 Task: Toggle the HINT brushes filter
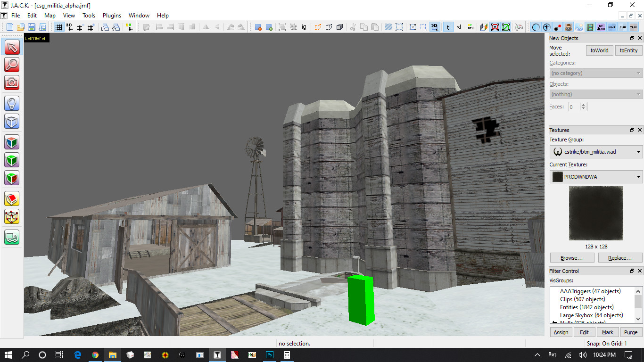click(x=612, y=27)
